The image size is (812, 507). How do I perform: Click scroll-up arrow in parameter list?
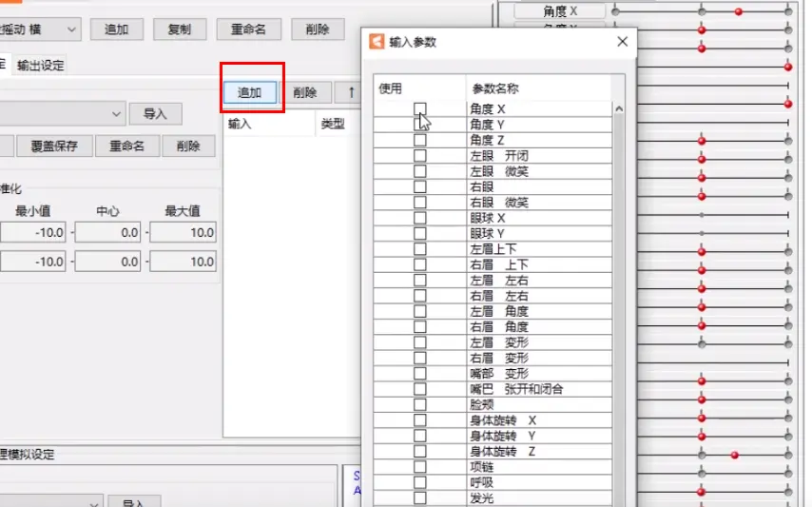[618, 108]
